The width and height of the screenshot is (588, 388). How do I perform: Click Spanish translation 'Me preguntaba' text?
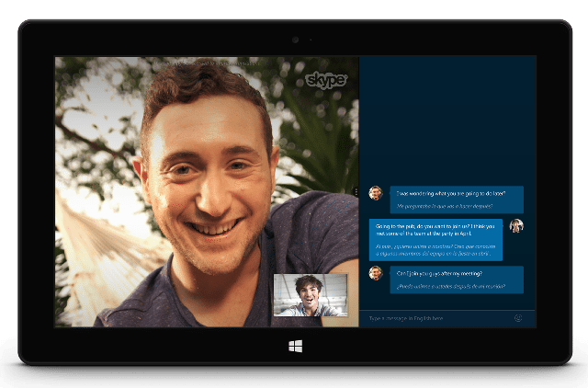point(446,205)
